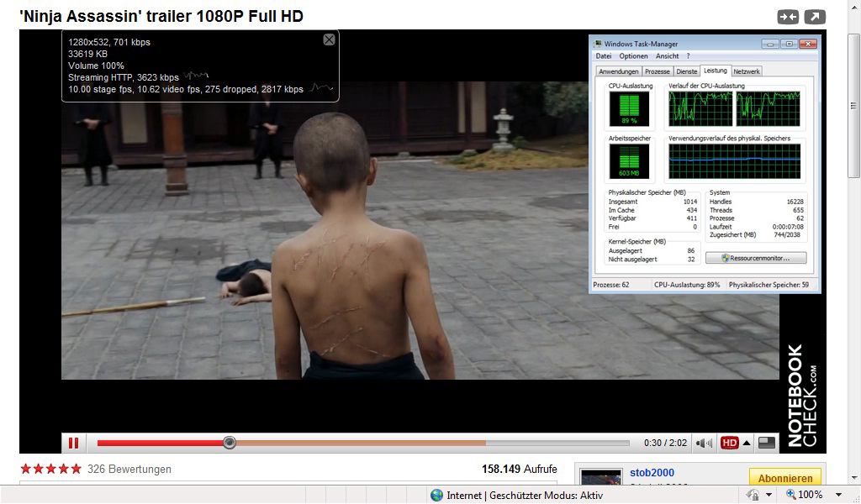Image resolution: width=861 pixels, height=504 pixels.
Task: Close the Windows Task-Manager window
Action: 808,44
